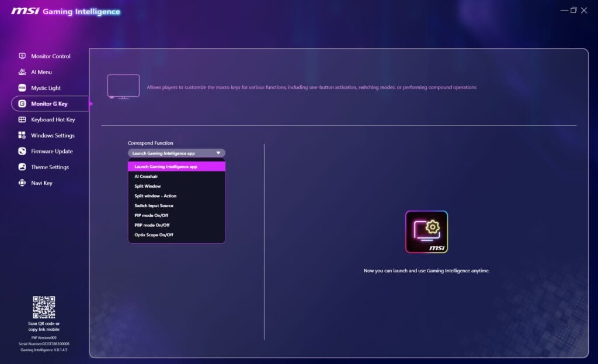
Task: Open Windows Settings icon in sidebar
Action: click(22, 135)
